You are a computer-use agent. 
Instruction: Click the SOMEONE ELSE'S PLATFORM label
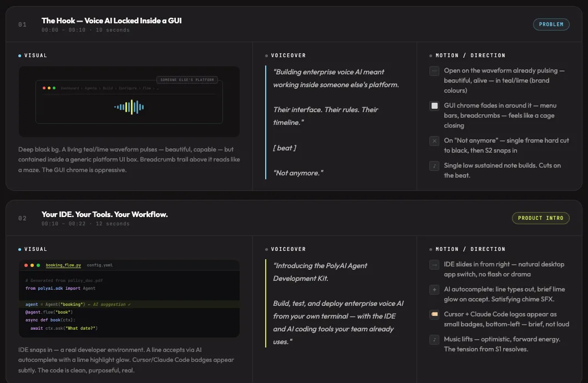tap(187, 80)
